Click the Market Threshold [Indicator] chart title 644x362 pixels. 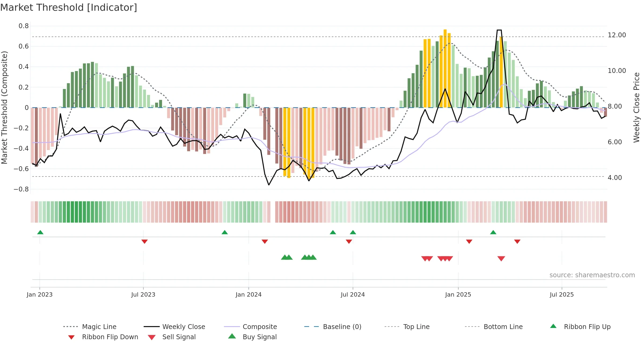69,8
